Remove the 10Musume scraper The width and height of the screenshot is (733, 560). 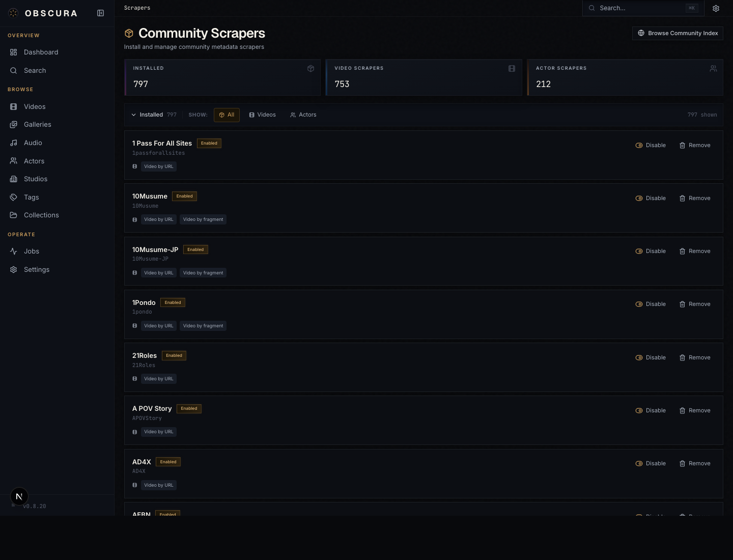point(695,198)
